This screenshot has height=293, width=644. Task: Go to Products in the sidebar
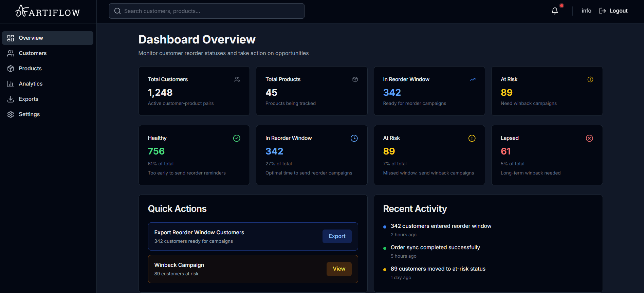point(30,69)
